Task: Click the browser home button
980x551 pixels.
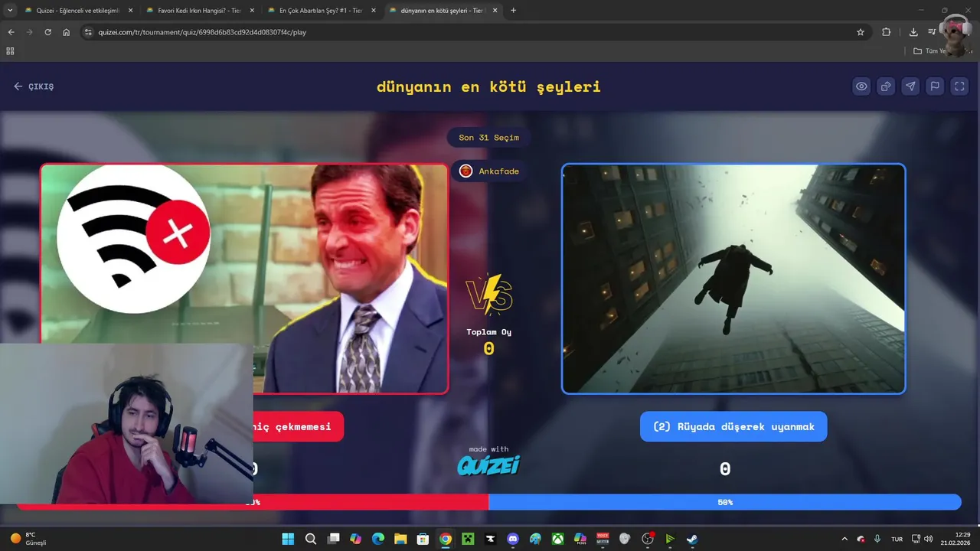Action: pos(66,32)
